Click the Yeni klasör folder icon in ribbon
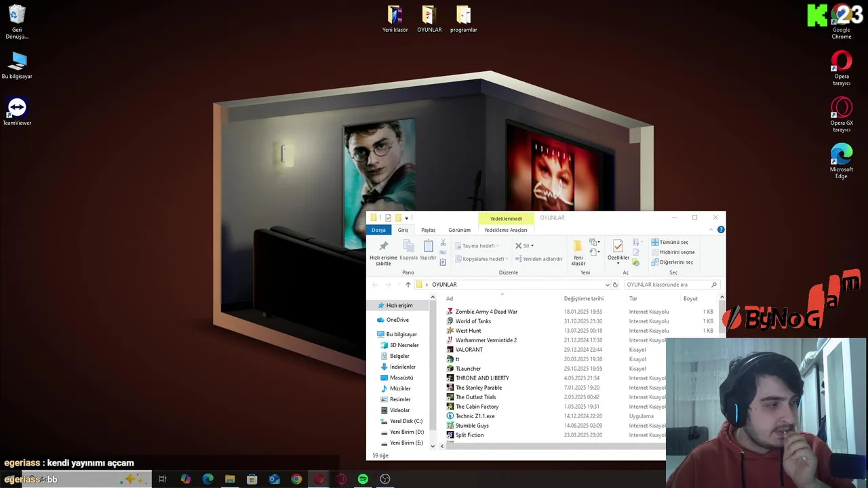 click(578, 246)
